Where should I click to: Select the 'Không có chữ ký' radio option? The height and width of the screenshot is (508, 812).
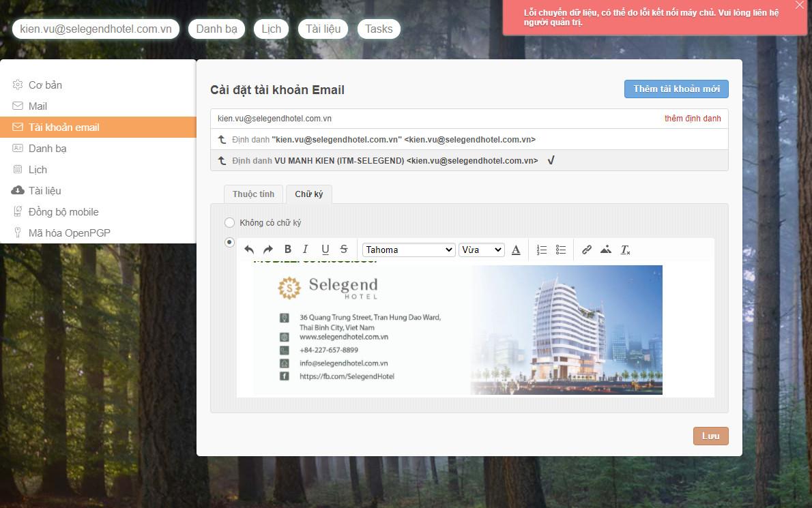click(229, 222)
